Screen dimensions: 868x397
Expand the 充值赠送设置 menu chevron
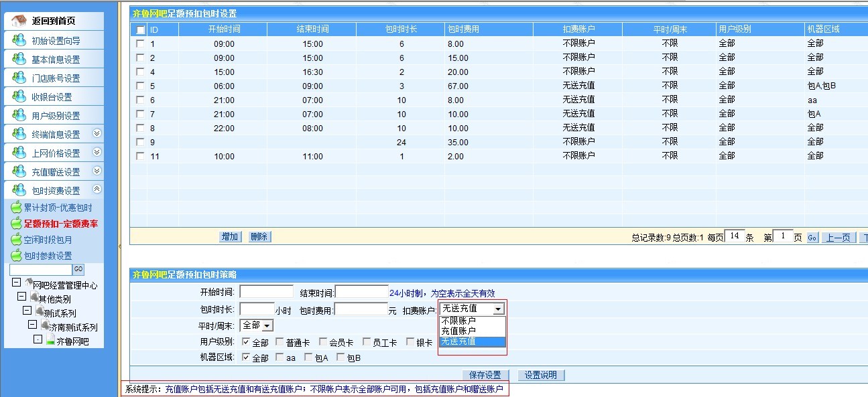[97, 171]
